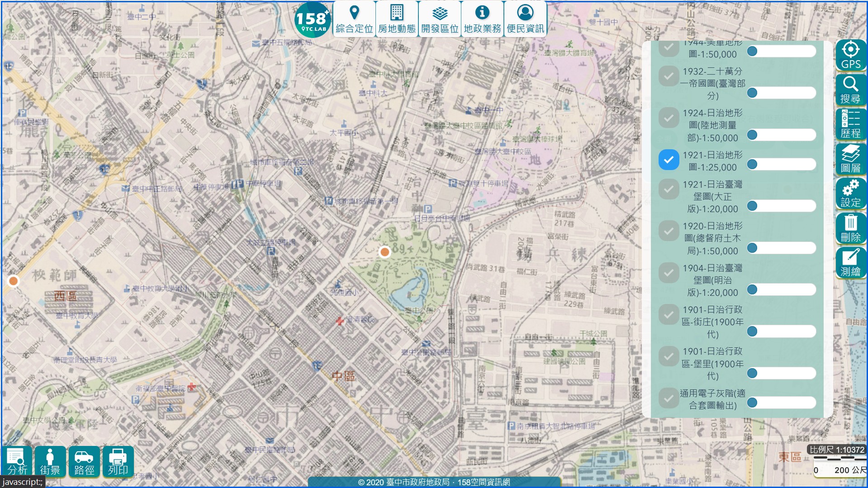This screenshot has height=488, width=868.
Task: Click the copyright 臺中市政府地政局 footer link
Action: 434,482
